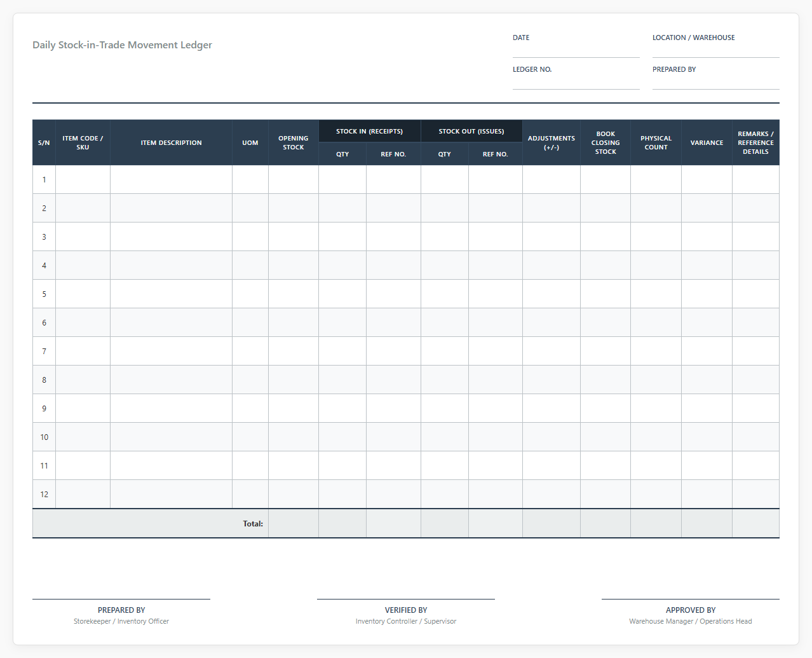
Task: Click the Location / Warehouse input line
Action: point(715,51)
